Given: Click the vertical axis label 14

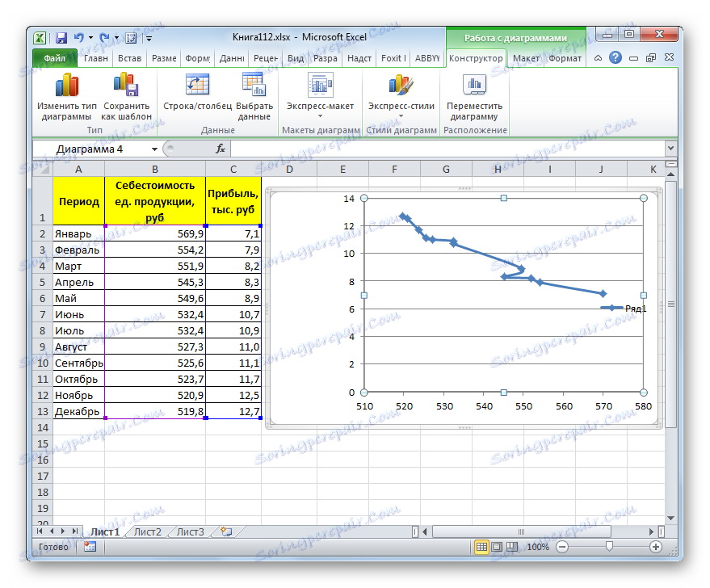Looking at the screenshot, I should 349,198.
